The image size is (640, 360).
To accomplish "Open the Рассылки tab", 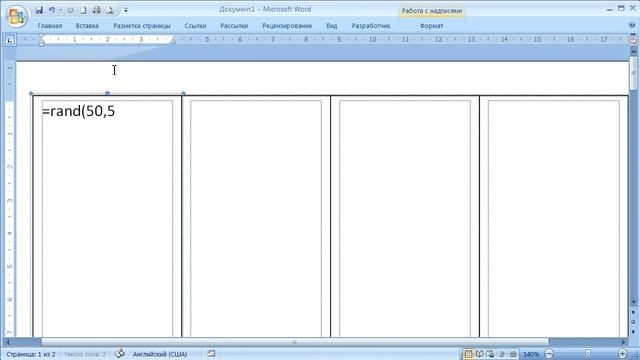I will pyautogui.click(x=234, y=26).
